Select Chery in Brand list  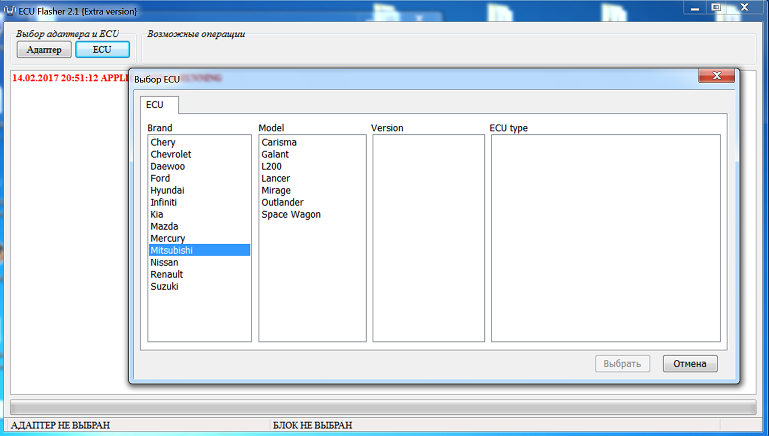pyautogui.click(x=199, y=142)
